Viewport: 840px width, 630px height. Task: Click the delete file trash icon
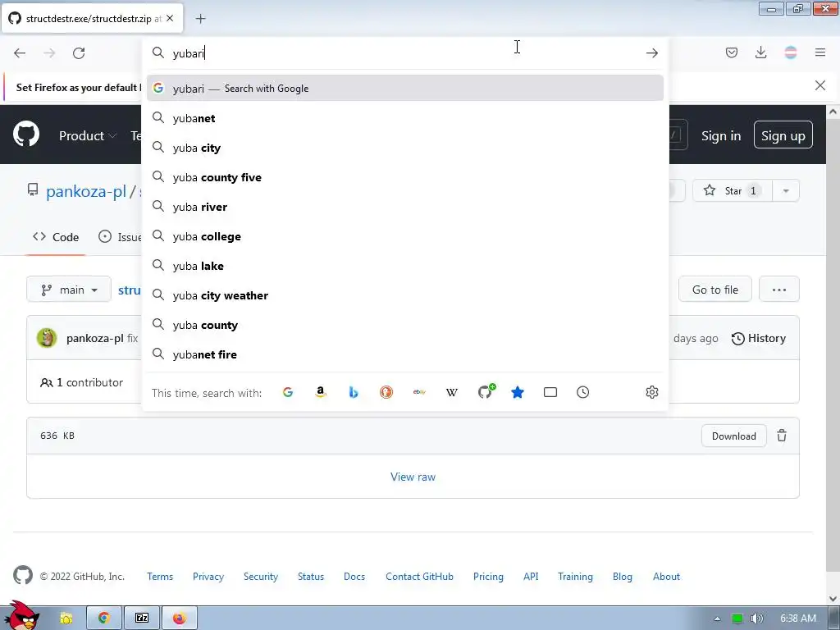[x=782, y=436]
